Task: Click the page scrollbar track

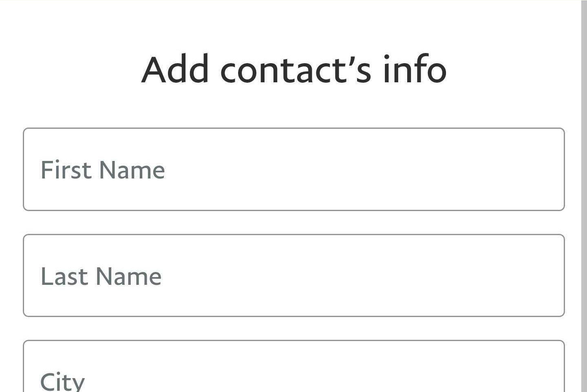Action: [584, 196]
